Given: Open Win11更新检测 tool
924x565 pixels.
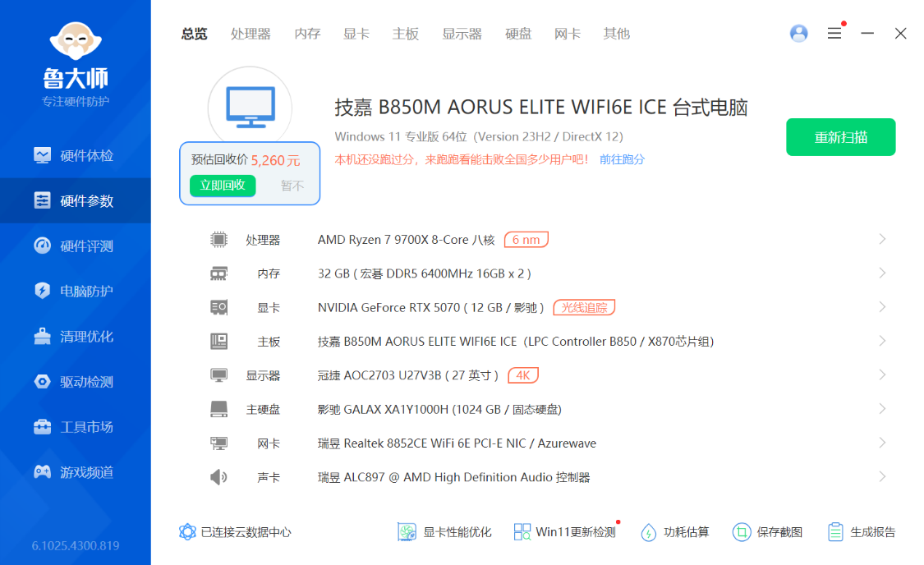Looking at the screenshot, I should pos(565,532).
